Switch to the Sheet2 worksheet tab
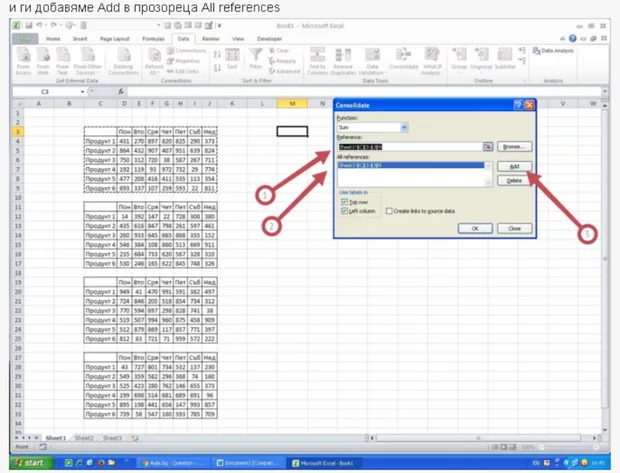The width and height of the screenshot is (620, 473). pos(84,438)
